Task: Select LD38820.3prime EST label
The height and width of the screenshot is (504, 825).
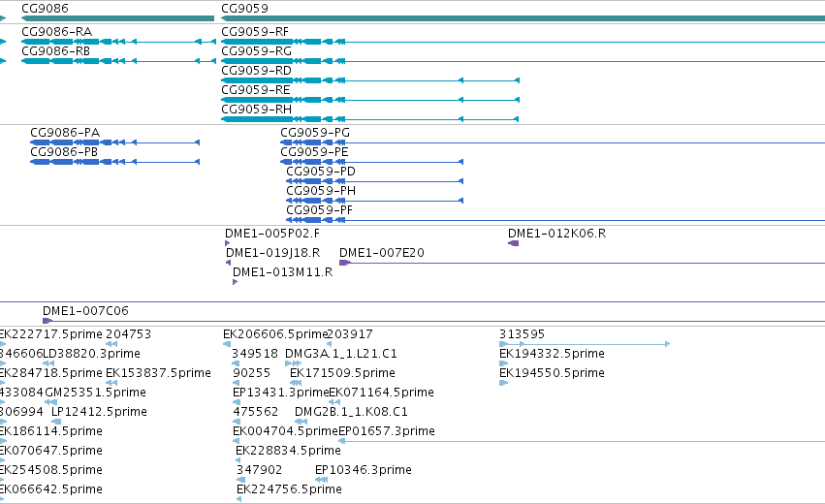Action: point(91,354)
